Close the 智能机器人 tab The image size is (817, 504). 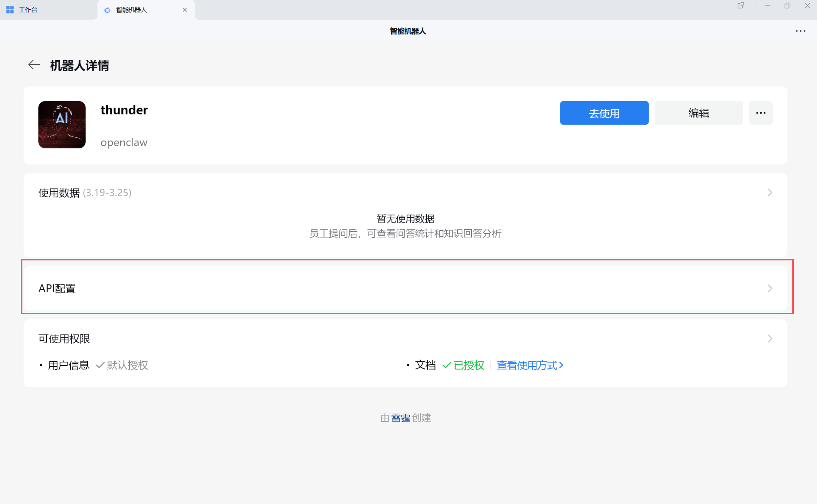(x=185, y=10)
